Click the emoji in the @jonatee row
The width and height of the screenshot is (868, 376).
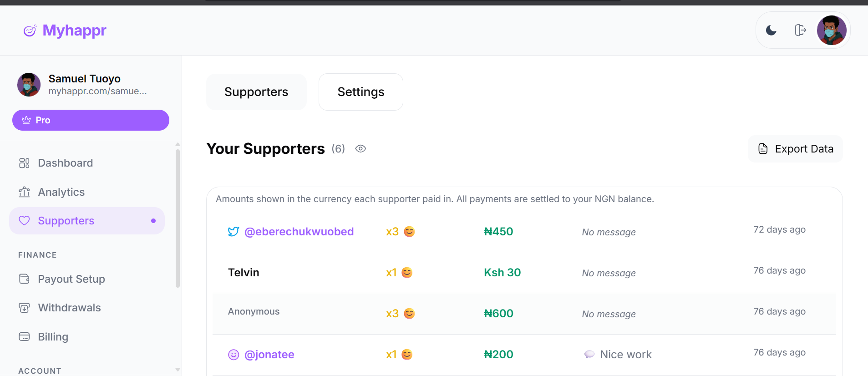pos(407,355)
